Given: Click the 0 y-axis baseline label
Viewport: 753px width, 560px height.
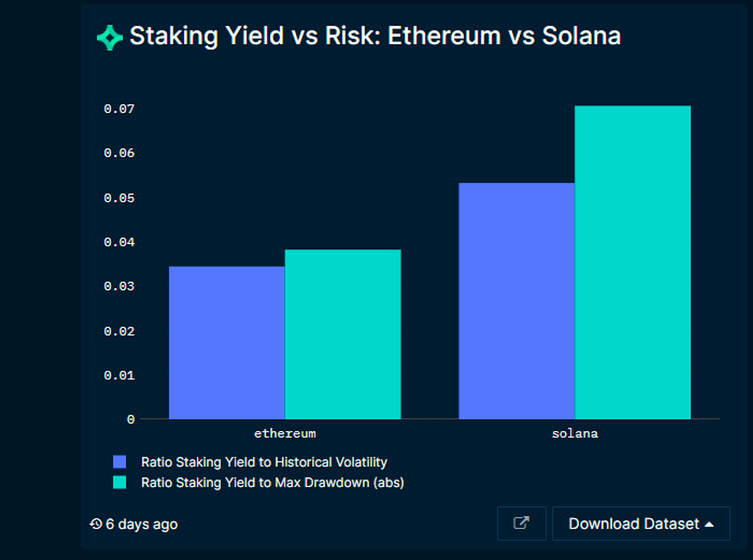Looking at the screenshot, I should click(131, 420).
